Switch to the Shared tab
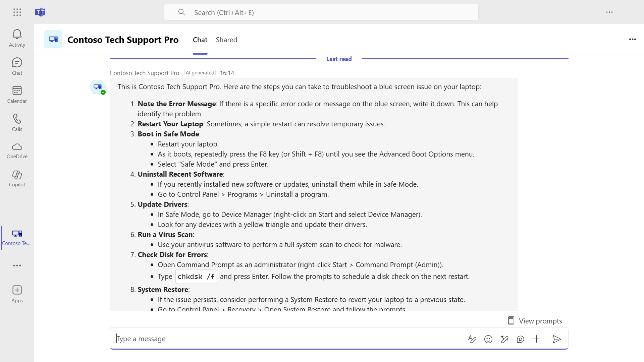The width and height of the screenshot is (644, 362). (226, 40)
